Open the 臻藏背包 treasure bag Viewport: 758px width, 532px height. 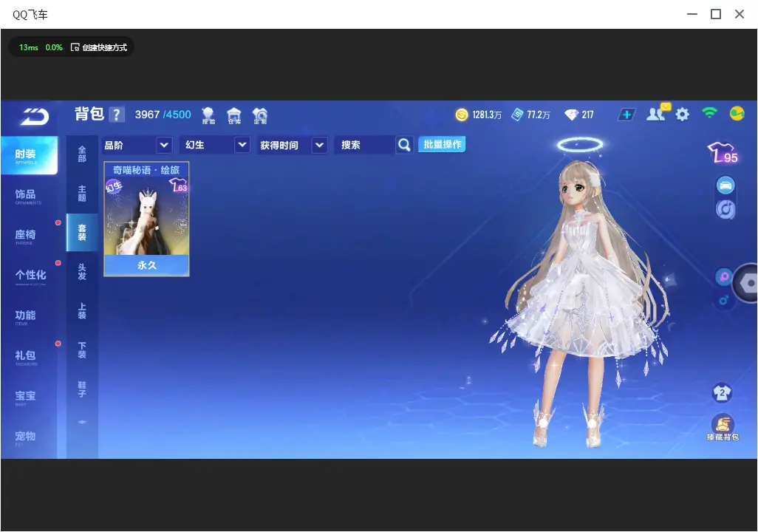pos(723,427)
